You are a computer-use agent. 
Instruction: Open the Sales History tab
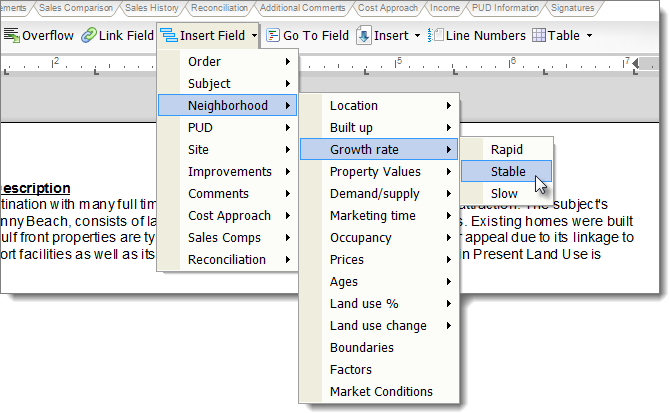point(151,8)
